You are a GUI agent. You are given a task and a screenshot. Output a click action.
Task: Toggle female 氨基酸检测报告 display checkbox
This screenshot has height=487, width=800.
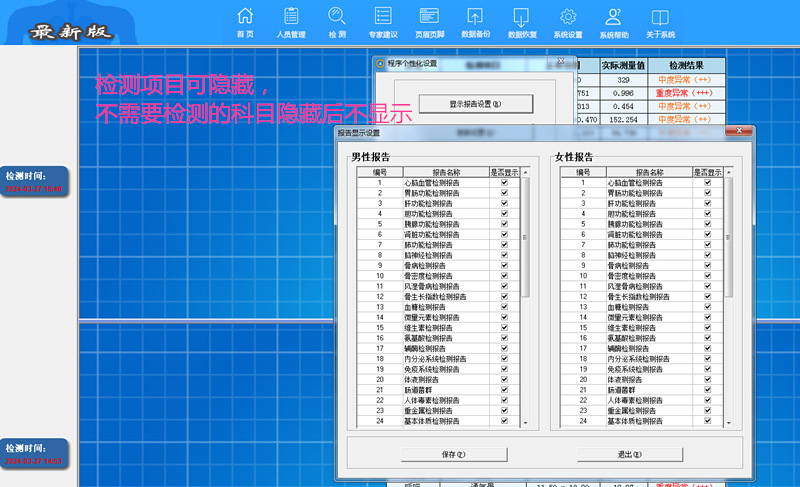(x=708, y=338)
